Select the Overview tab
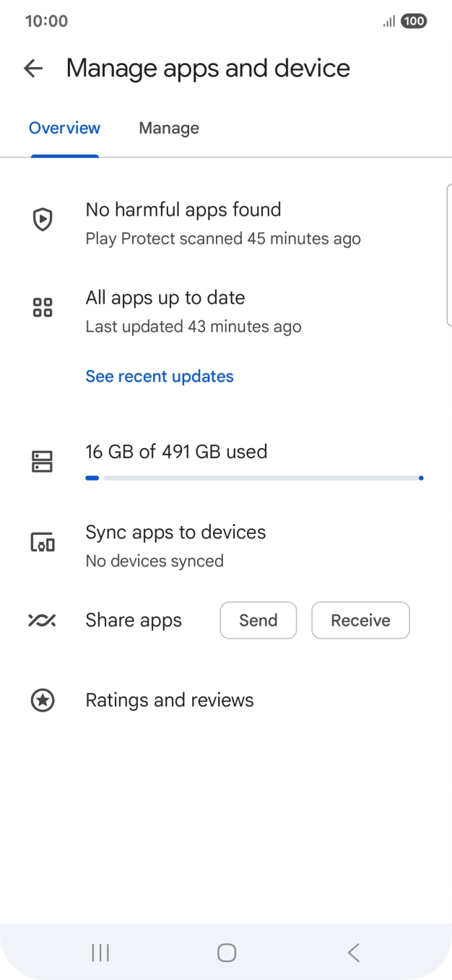The width and height of the screenshot is (452, 980). tap(64, 128)
